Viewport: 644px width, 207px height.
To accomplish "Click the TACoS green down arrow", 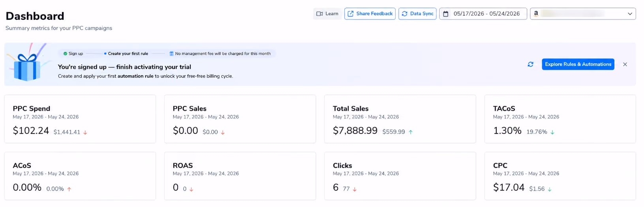I will tap(552, 132).
